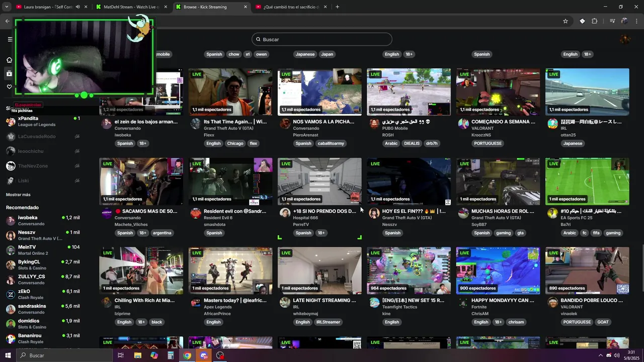Open the browser Extensions puzzle icon
Screen dimensions: 644x362
[x=595, y=21]
